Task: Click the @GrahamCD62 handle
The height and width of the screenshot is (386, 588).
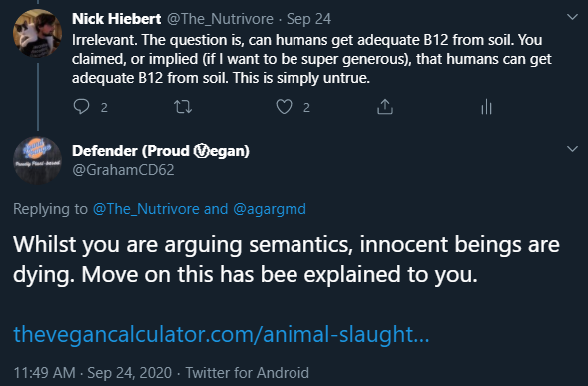Action: click(123, 170)
